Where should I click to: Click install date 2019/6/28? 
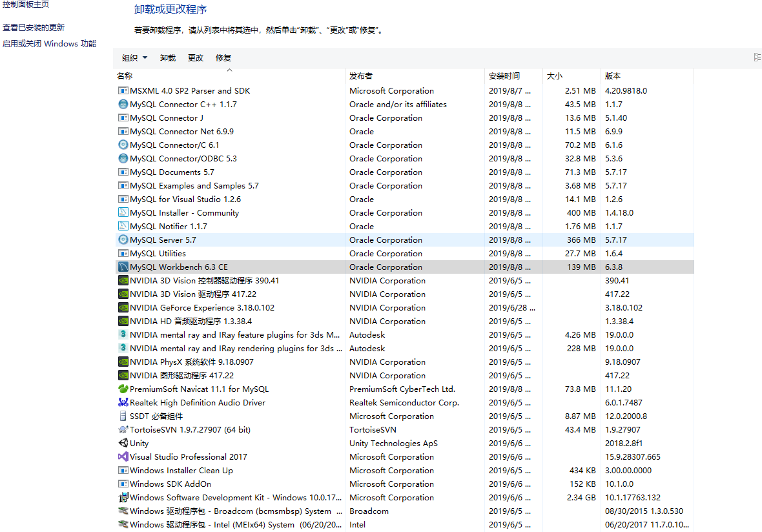click(x=511, y=307)
